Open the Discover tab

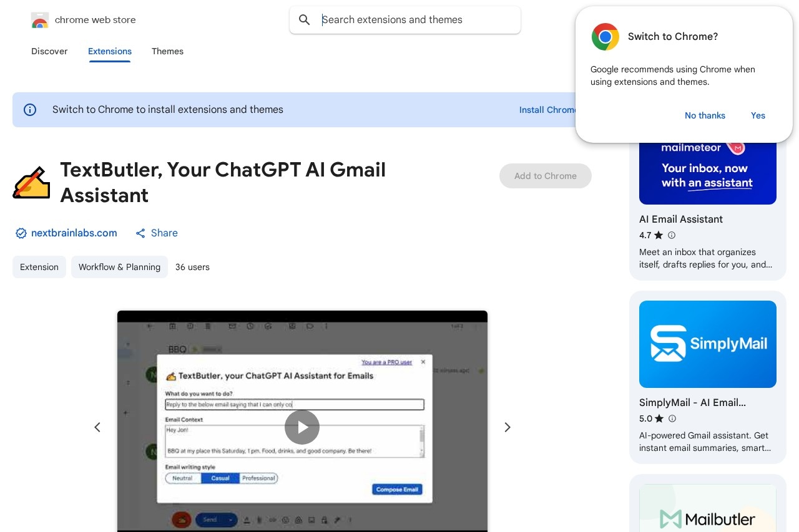click(49, 51)
